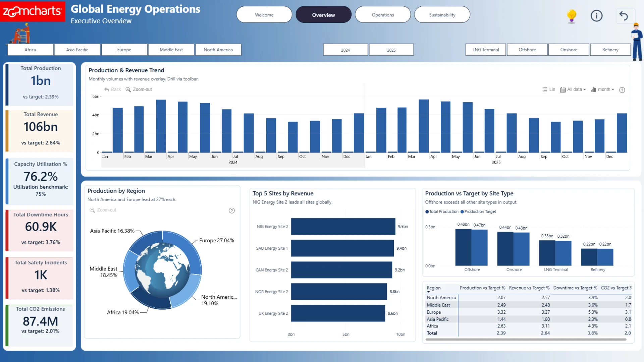Image resolution: width=644 pixels, height=362 pixels.
Task: Click the Production by Region help icon
Action: (232, 210)
